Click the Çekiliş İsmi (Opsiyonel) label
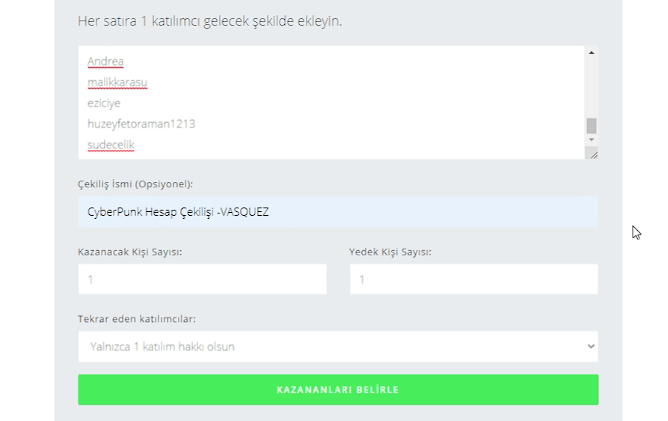 coord(135,184)
